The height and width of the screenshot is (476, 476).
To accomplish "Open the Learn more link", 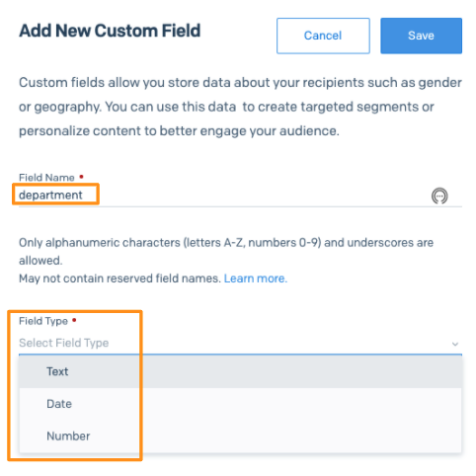I will pyautogui.click(x=256, y=278).
